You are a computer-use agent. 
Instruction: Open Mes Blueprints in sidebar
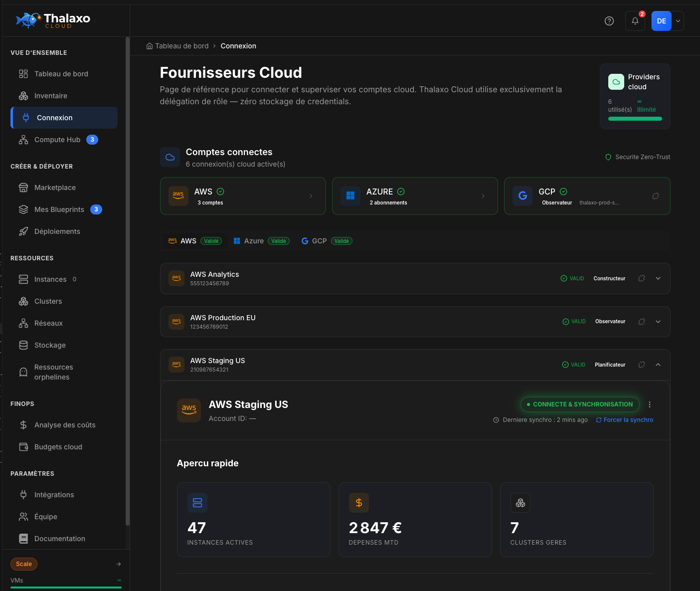[64, 209]
